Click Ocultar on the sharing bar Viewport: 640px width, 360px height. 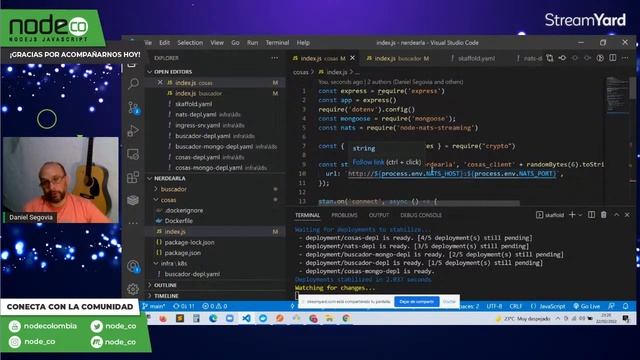coord(449,302)
